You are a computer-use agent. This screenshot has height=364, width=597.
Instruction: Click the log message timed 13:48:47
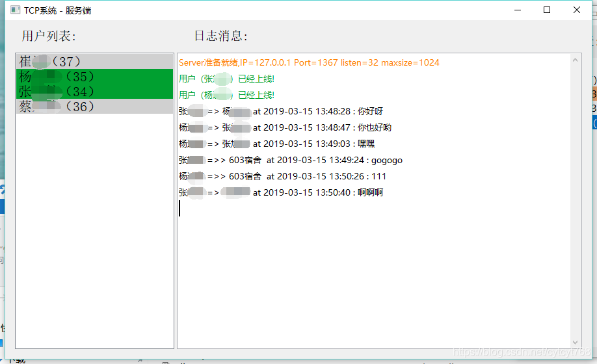click(x=285, y=127)
